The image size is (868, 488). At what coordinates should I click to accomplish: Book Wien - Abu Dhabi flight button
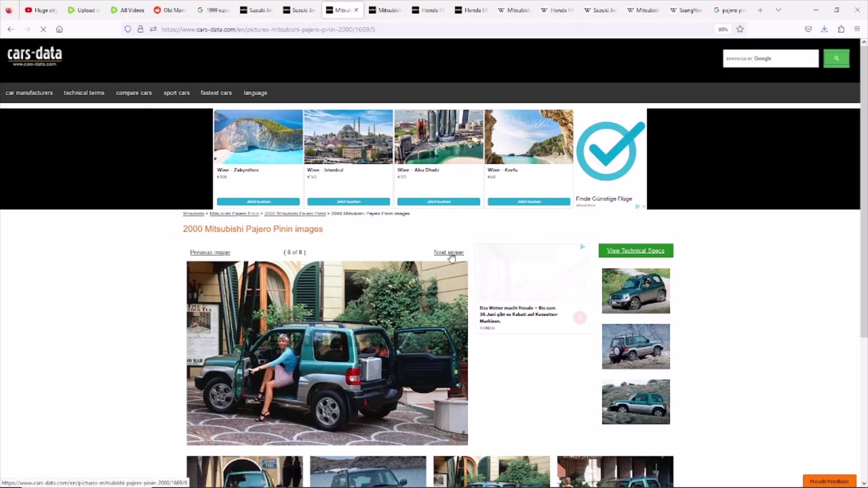(439, 201)
